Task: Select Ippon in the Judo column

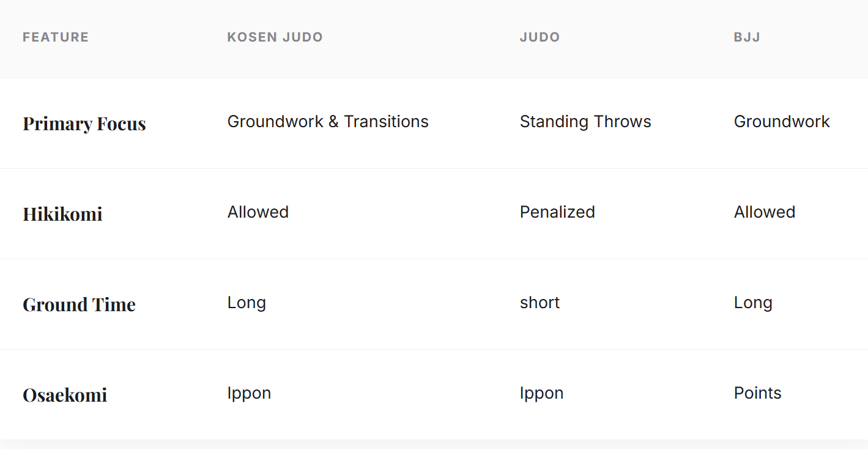Action: click(x=541, y=393)
